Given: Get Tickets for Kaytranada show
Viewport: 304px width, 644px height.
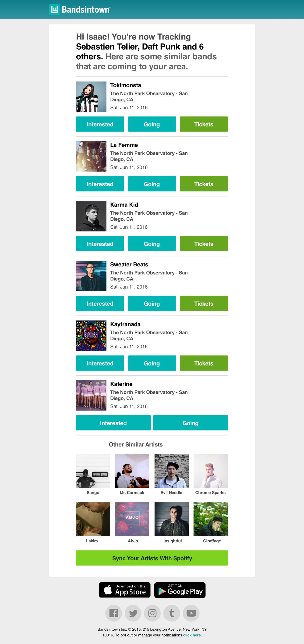Looking at the screenshot, I should (204, 363).
